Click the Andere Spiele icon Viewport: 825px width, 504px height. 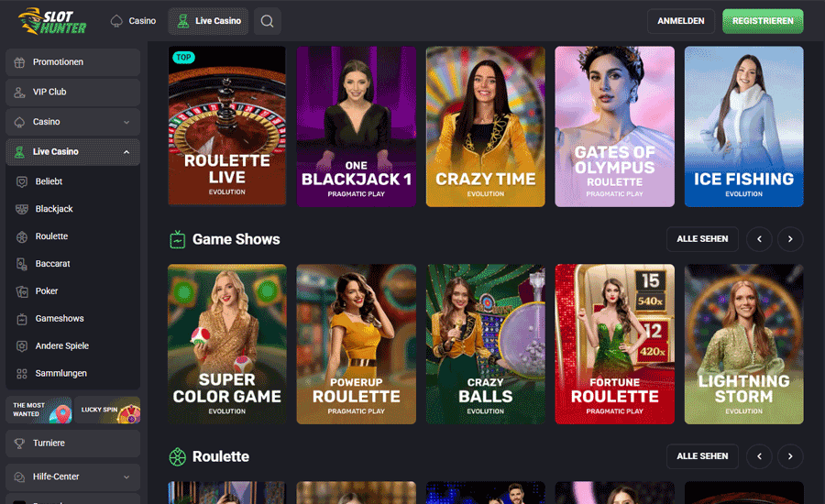coord(22,346)
